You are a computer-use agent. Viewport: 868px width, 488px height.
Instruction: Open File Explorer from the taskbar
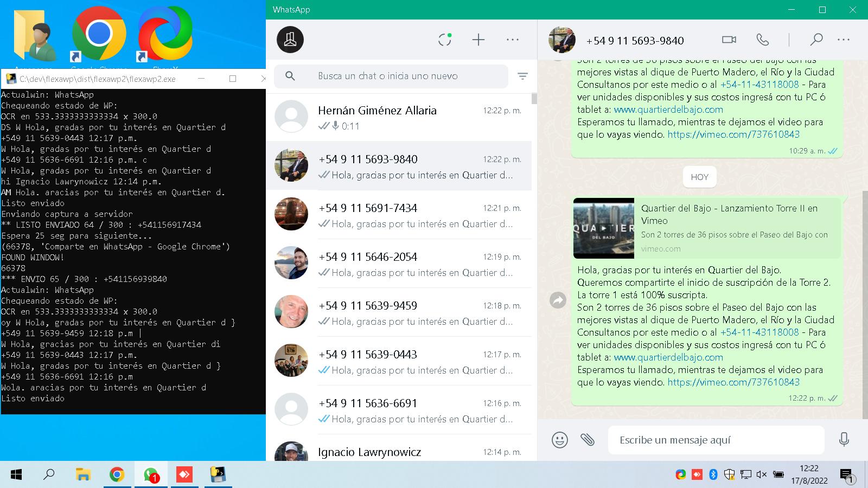[82, 475]
